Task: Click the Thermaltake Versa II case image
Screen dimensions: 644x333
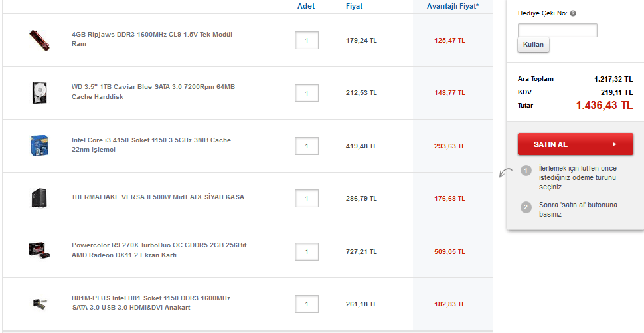Action: click(x=38, y=197)
